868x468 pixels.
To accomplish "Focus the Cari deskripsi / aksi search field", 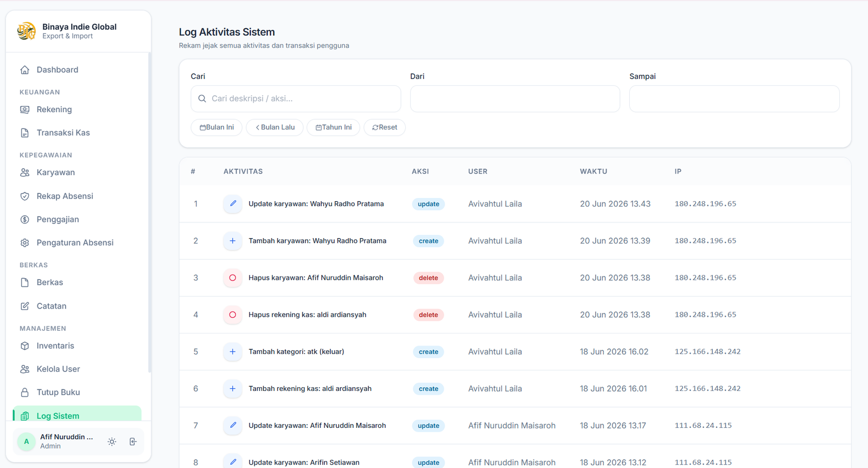I will [296, 99].
